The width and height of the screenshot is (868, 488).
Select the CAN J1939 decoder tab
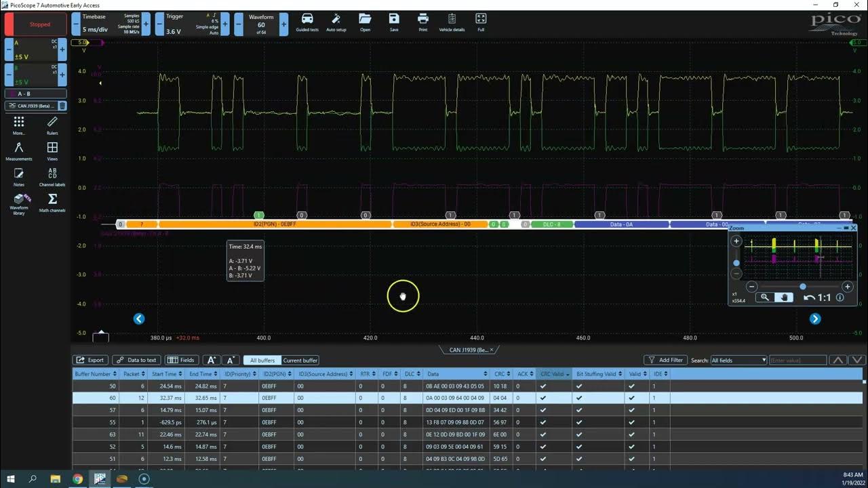pyautogui.click(x=468, y=350)
